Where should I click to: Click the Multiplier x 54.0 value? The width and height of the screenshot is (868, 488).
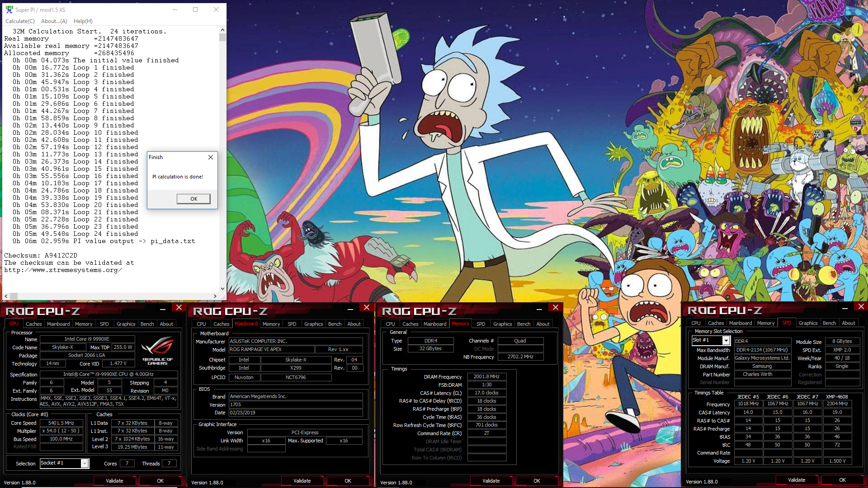pos(61,431)
